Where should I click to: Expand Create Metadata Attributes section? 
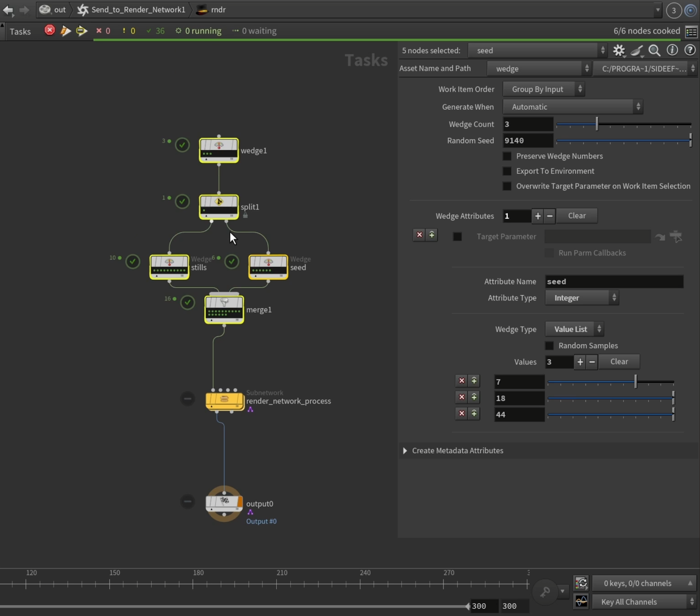[405, 450]
